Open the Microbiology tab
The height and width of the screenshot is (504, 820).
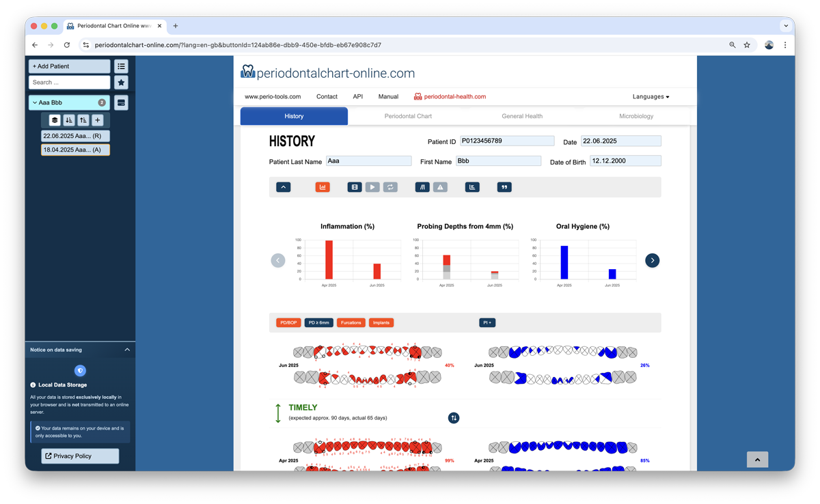pos(635,116)
